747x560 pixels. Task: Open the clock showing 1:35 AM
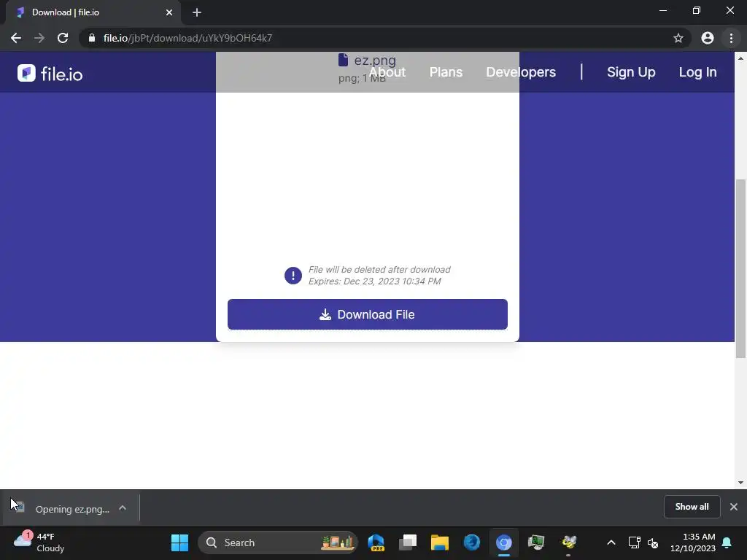pyautogui.click(x=693, y=542)
